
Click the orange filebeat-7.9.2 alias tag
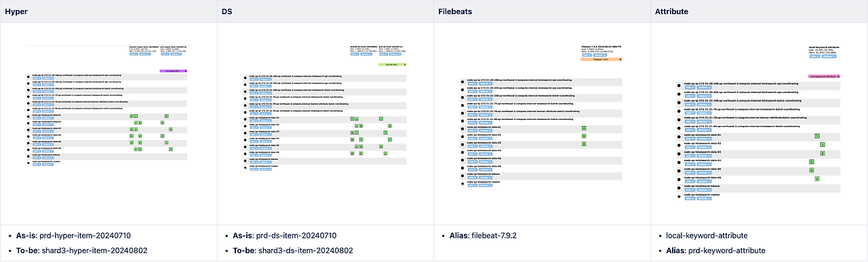pyautogui.click(x=602, y=60)
